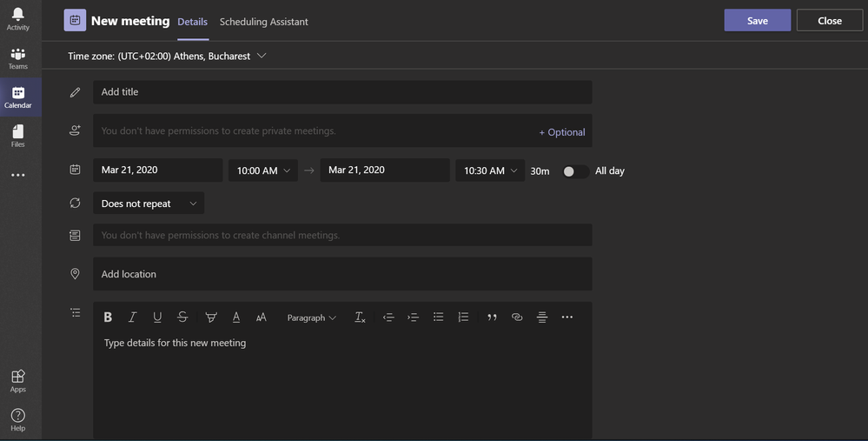Insert a bulleted list
868x441 pixels.
tap(439, 317)
